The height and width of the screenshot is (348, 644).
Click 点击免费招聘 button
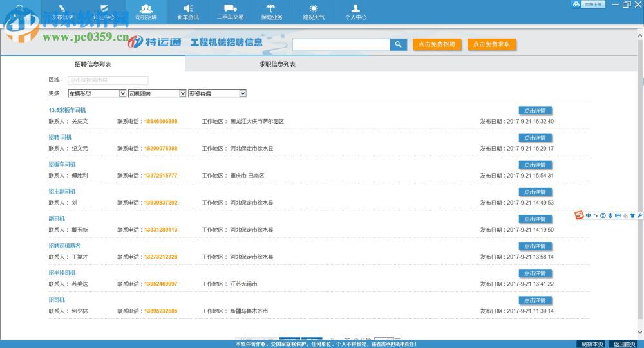pyautogui.click(x=437, y=44)
